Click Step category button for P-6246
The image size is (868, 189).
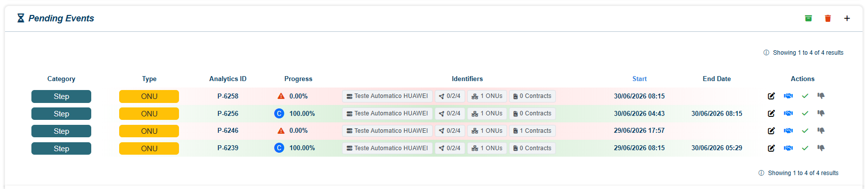[61, 131]
